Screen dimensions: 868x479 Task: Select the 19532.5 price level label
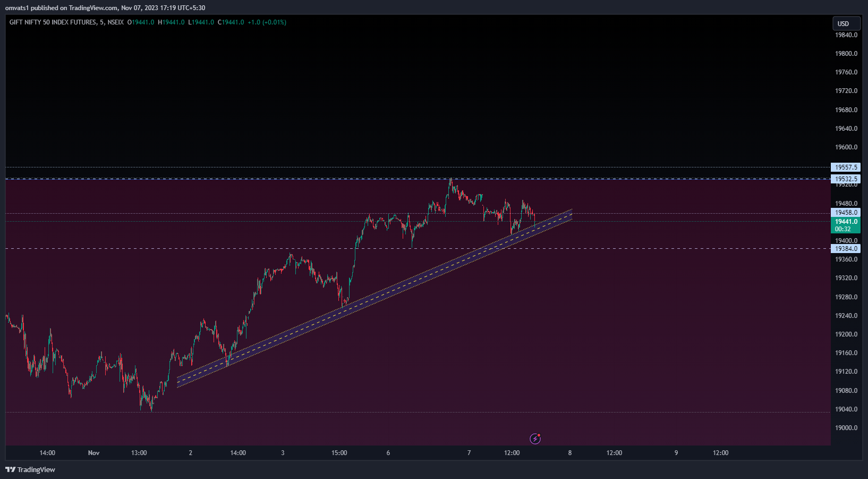pos(846,179)
